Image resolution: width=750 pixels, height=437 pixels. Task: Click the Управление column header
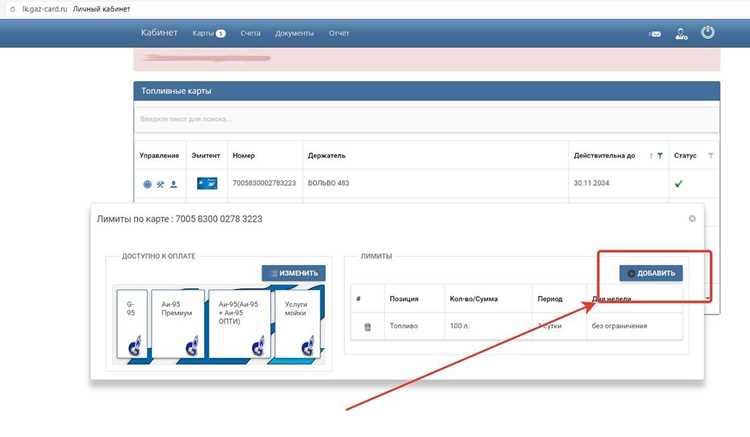(159, 155)
